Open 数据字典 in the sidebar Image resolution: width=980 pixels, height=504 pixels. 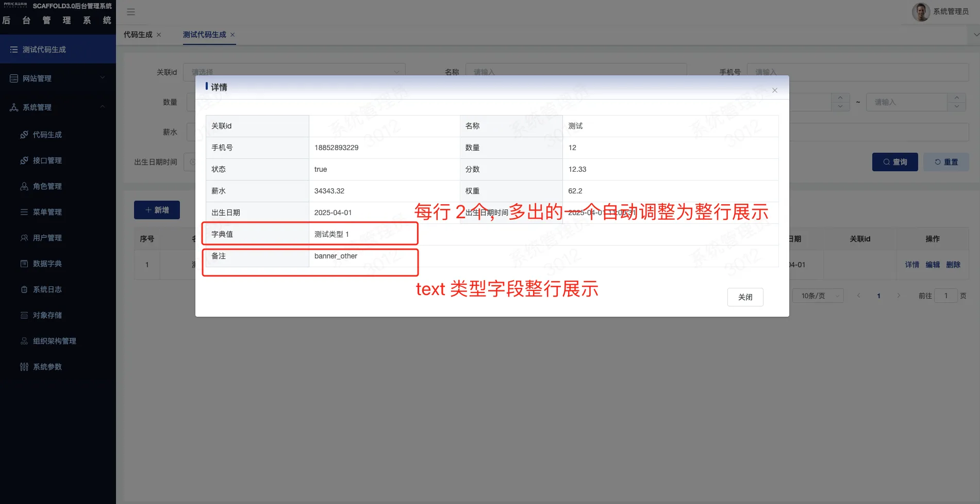[x=58, y=264]
